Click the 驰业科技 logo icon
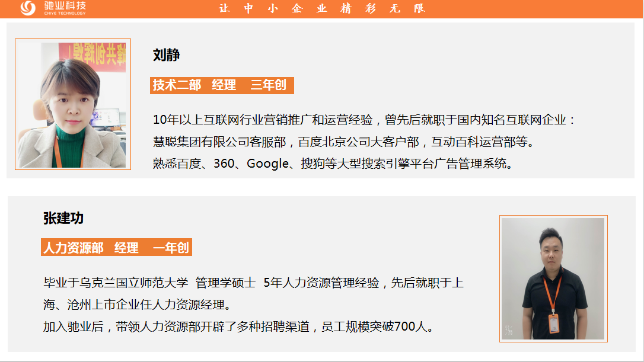 [x=28, y=8]
